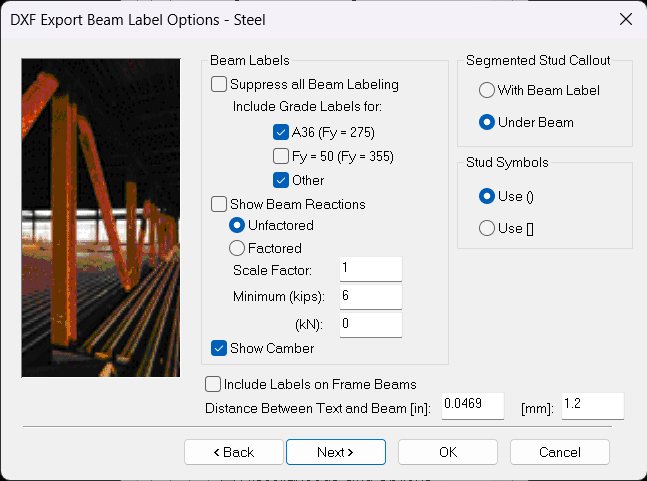The width and height of the screenshot is (647, 481).
Task: Uncheck the Other grade label checkbox
Action: (281, 180)
